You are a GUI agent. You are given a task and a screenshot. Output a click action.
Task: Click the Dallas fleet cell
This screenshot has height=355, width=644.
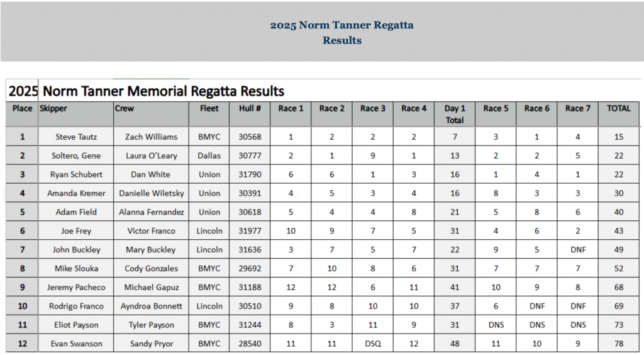(209, 155)
